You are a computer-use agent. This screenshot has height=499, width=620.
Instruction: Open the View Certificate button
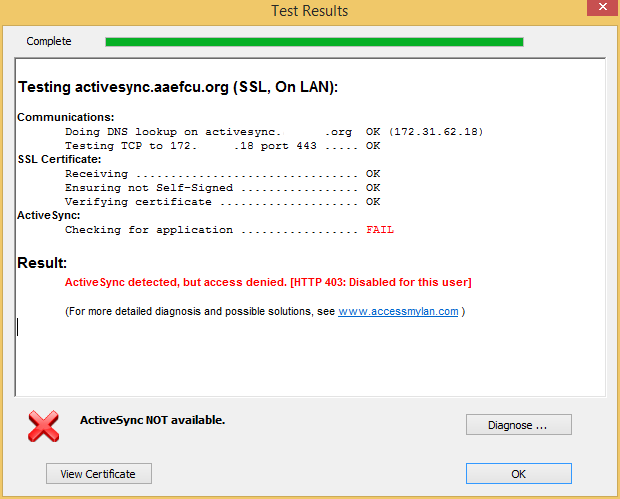point(99,474)
